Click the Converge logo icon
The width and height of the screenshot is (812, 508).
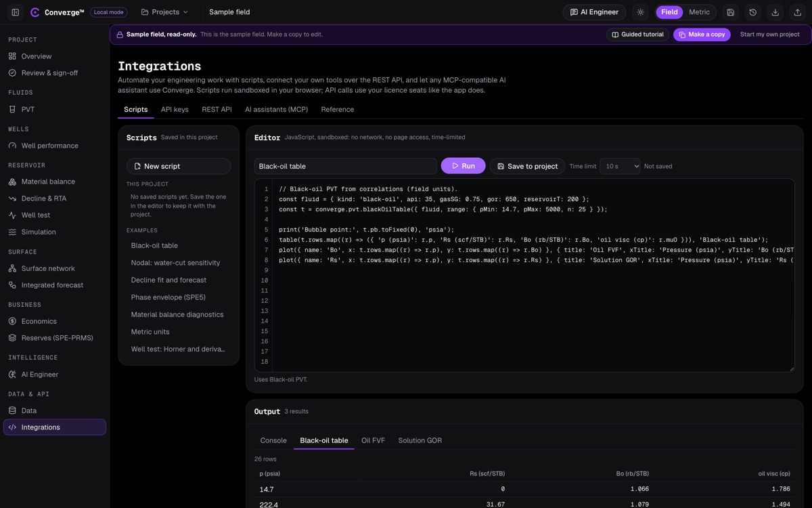pos(35,12)
